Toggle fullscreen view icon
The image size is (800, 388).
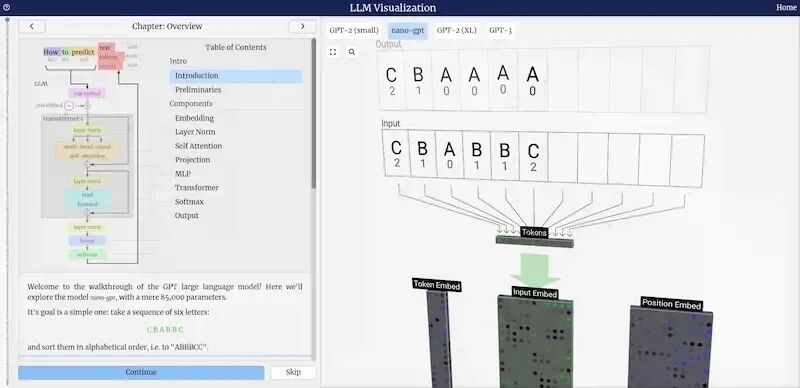[333, 52]
